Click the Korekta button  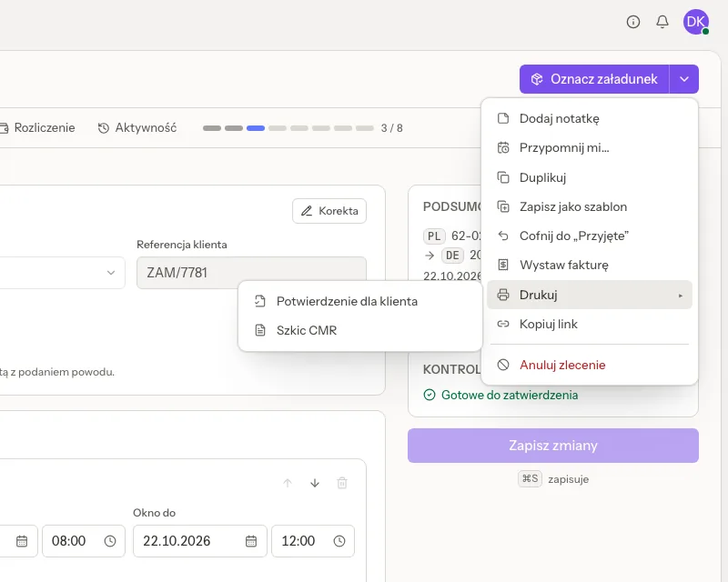[329, 211]
